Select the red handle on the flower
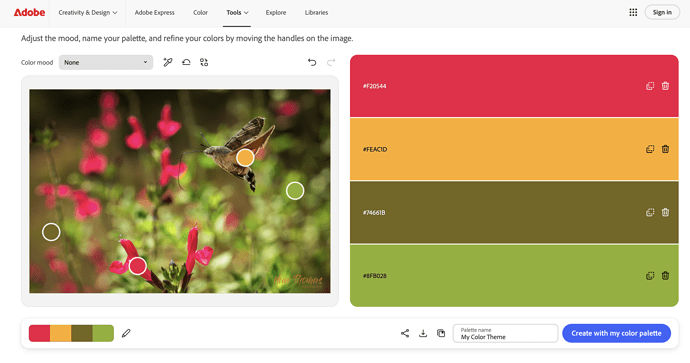 point(138,266)
